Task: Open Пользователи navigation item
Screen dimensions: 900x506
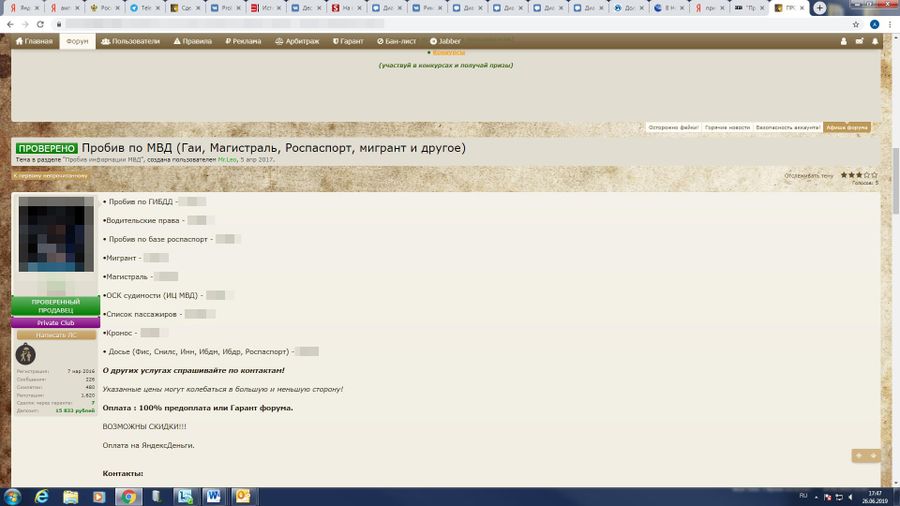Action: pos(130,41)
